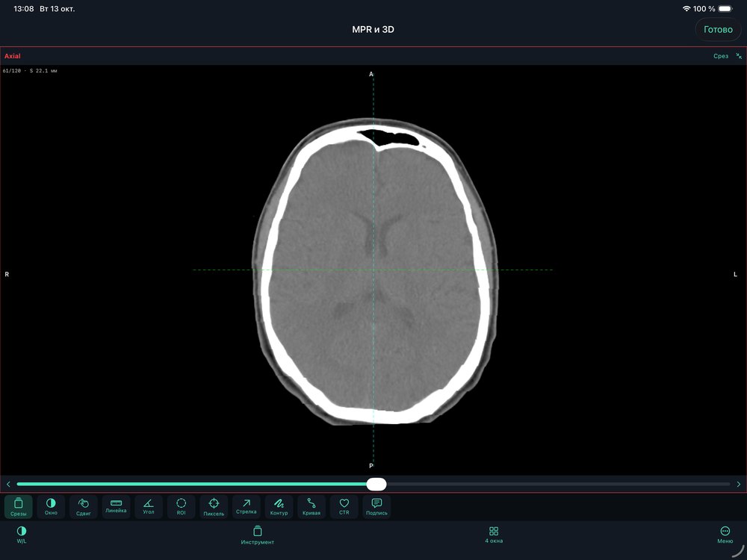Select the Пиксель pixel probe tool
The height and width of the screenshot is (560, 747).
point(214,507)
